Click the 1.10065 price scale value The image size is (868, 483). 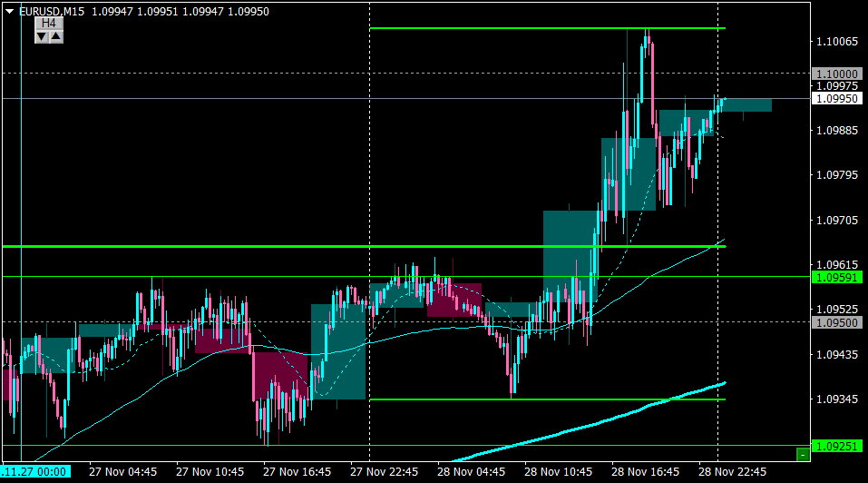(837, 42)
